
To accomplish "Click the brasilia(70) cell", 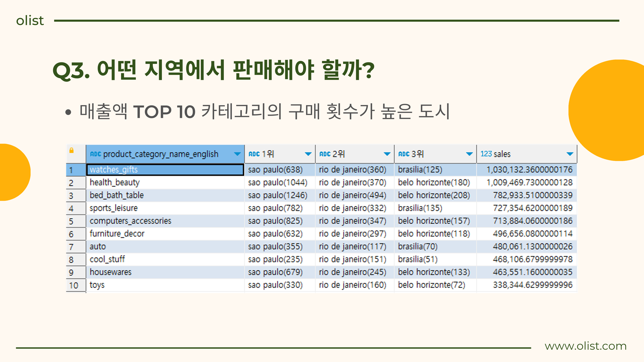I will (435, 247).
